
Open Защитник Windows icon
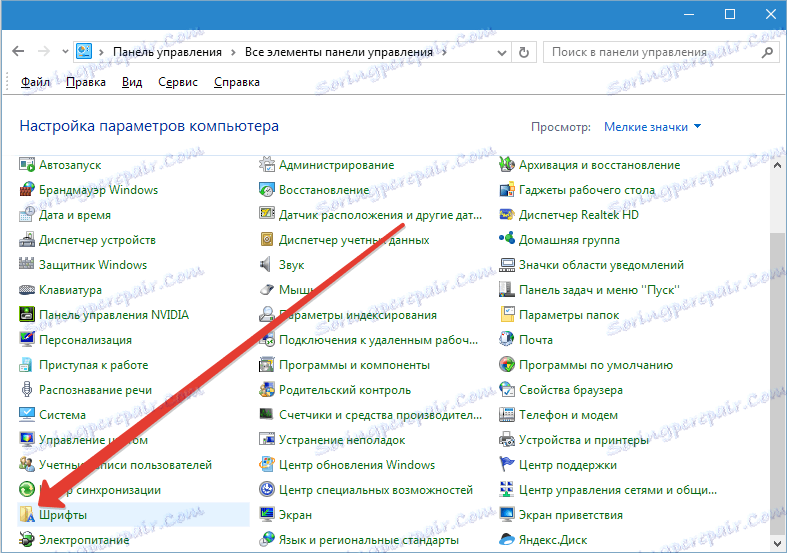click(x=27, y=264)
